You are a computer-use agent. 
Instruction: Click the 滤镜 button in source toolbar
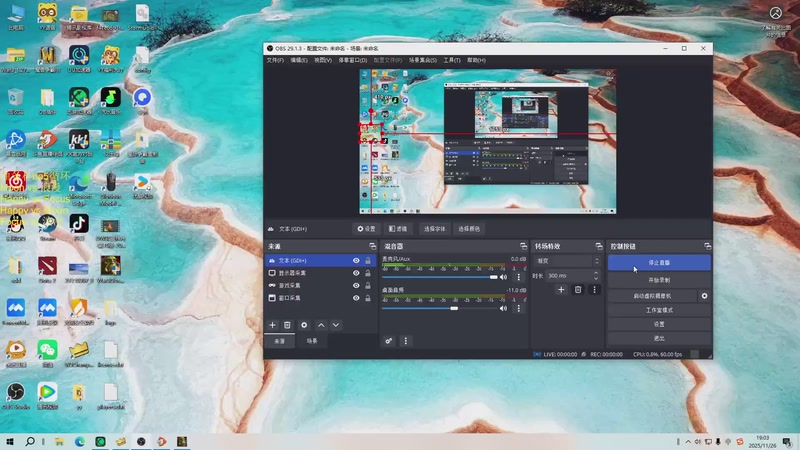398,229
